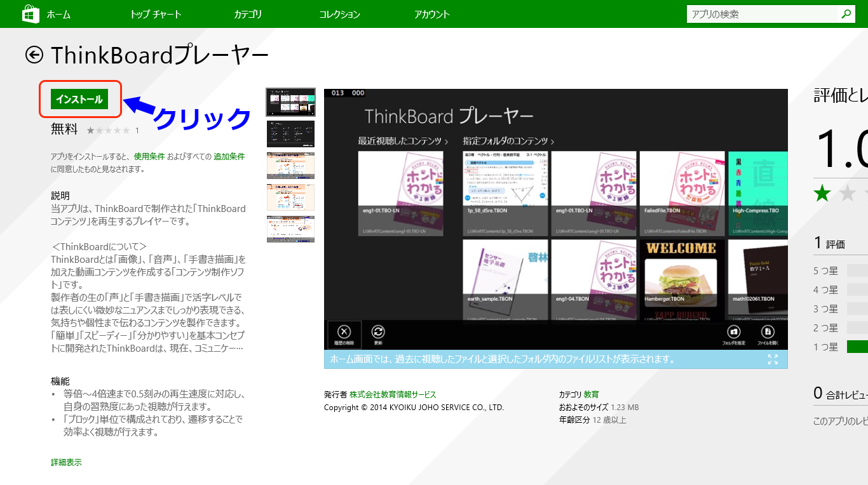Select the third screenshot thumbnail
The image size is (868, 485).
tap(290, 166)
